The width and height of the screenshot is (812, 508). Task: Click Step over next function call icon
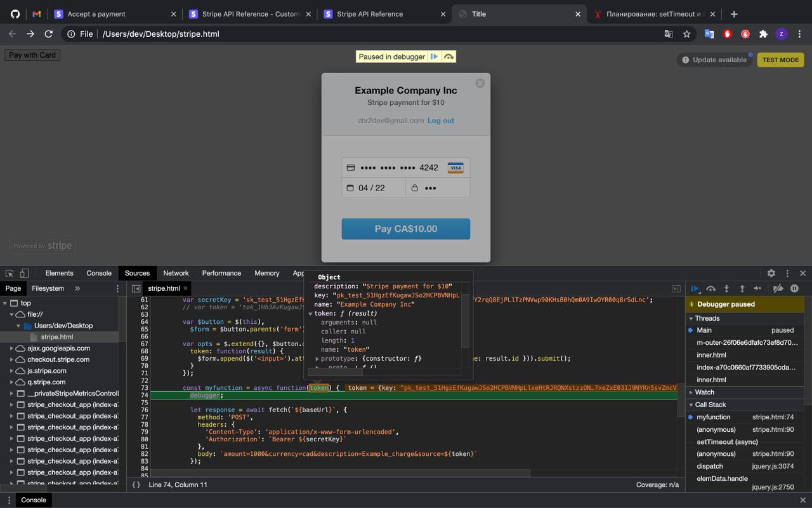(x=710, y=289)
